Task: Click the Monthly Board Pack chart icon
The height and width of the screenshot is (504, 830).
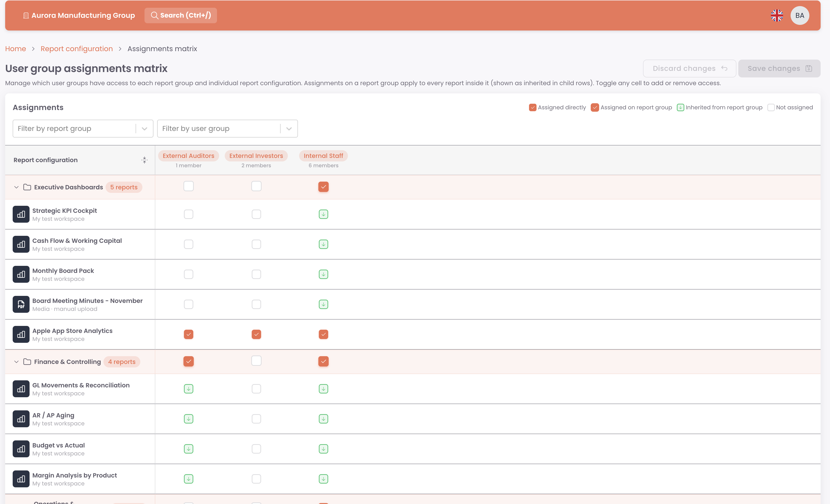Action: coord(21,274)
